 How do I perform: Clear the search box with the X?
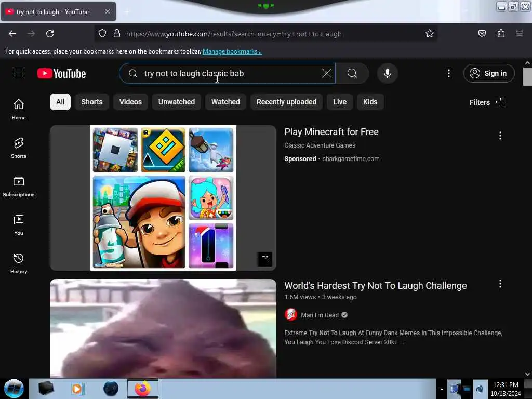(x=326, y=73)
